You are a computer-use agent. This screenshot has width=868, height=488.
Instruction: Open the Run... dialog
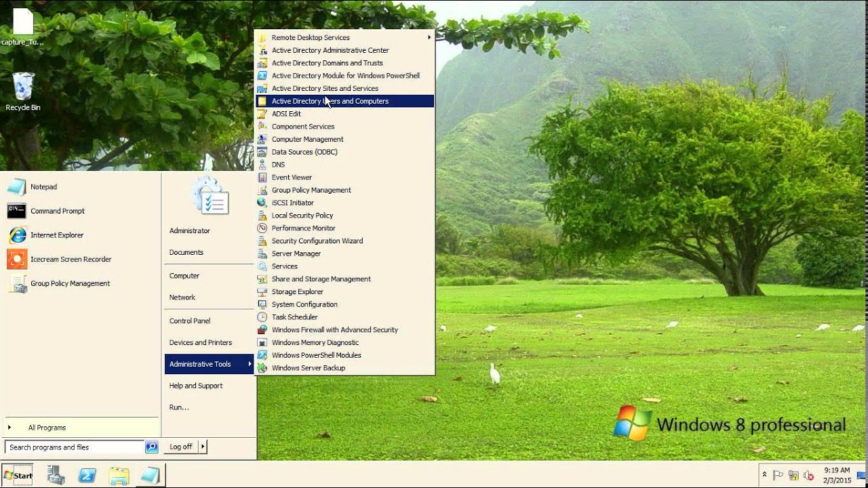(209, 408)
